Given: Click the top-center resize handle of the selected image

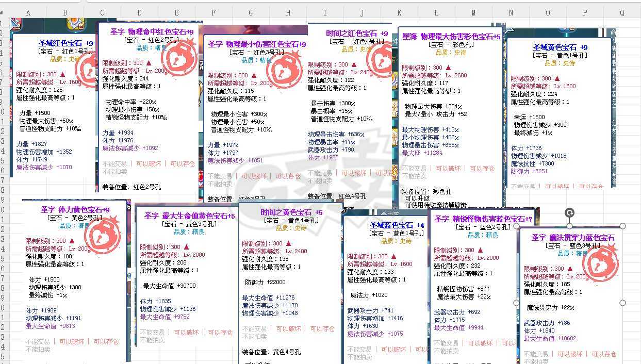Looking at the screenshot, I should click(x=570, y=227).
